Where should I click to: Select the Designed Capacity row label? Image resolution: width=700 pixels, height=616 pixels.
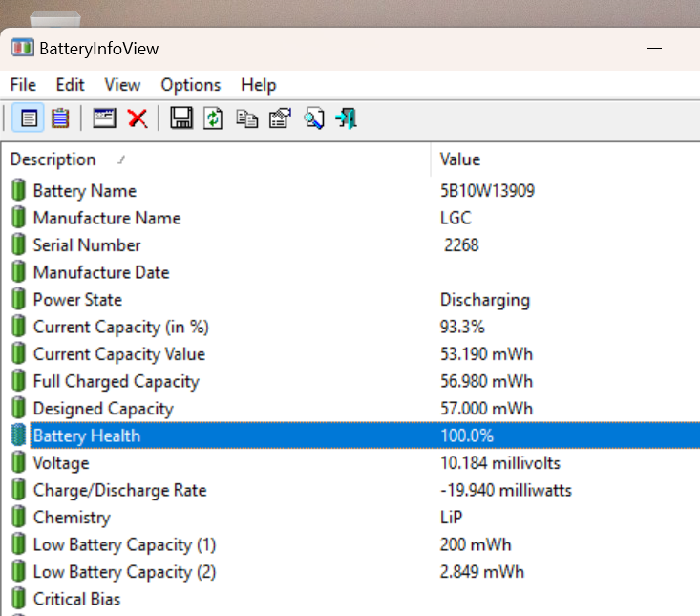click(x=103, y=409)
